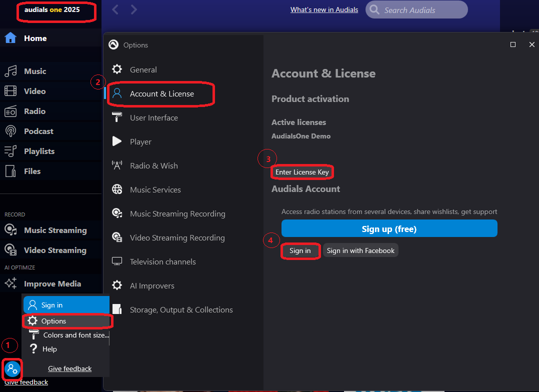The image size is (539, 392).
Task: Click the Sign up (free) button
Action: click(389, 228)
